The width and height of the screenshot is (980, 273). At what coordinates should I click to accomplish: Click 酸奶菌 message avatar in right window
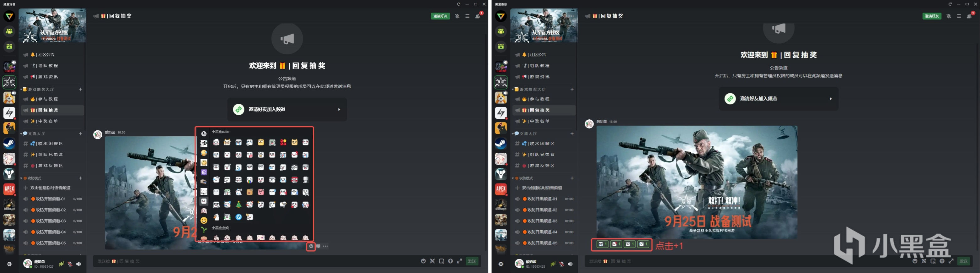(589, 124)
